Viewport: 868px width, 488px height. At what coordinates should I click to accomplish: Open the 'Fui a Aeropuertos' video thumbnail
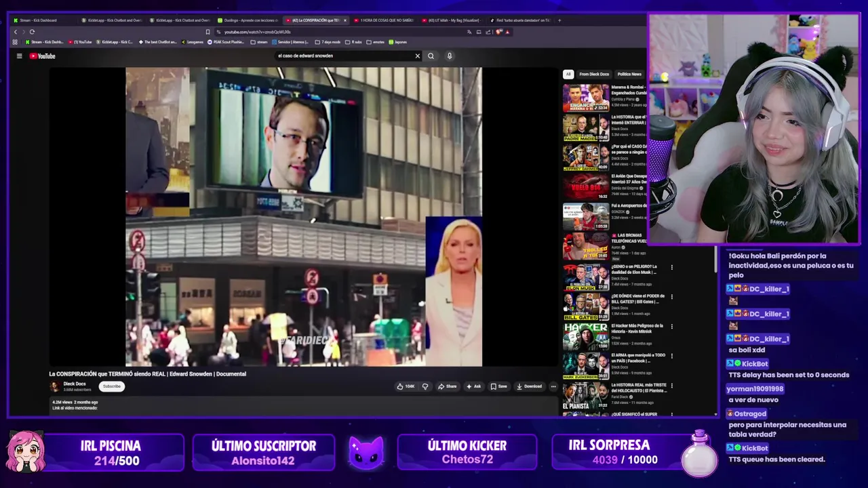[585, 216]
